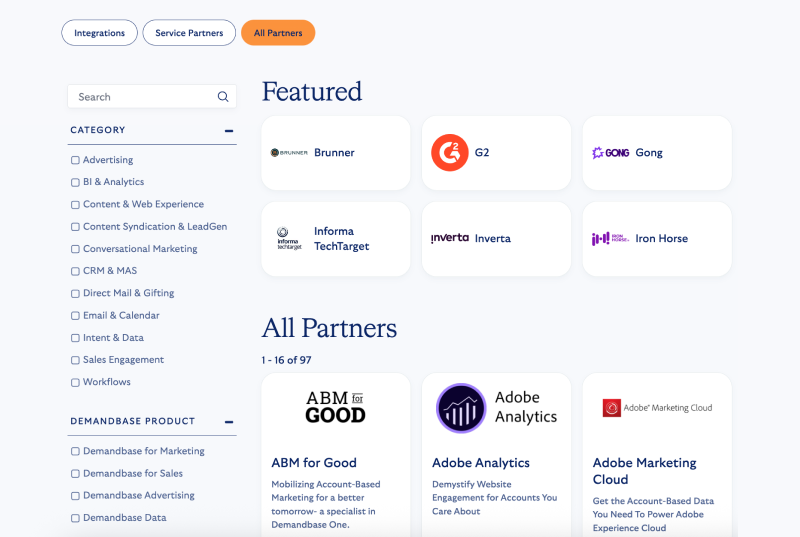
Task: Check the Advertising category filter
Action: point(75,160)
